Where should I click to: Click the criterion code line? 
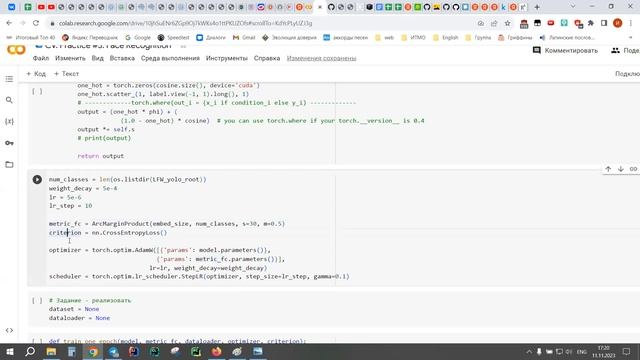click(x=108, y=233)
